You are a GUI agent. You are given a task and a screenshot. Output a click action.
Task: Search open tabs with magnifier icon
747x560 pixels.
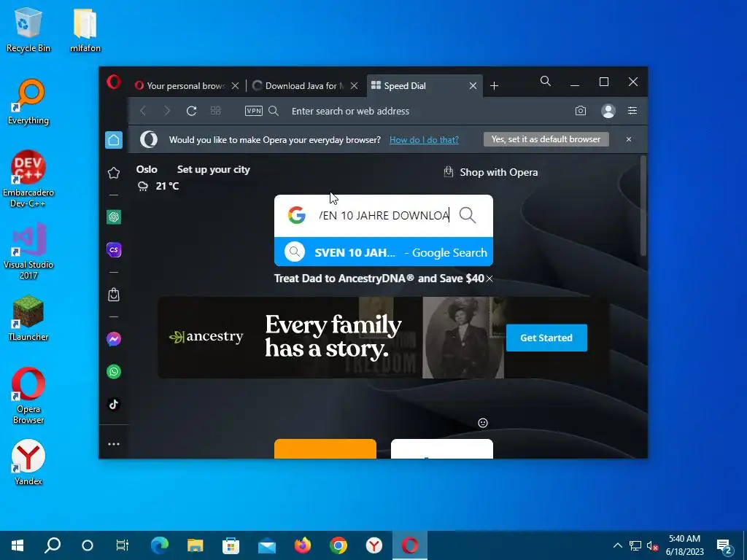pos(546,82)
